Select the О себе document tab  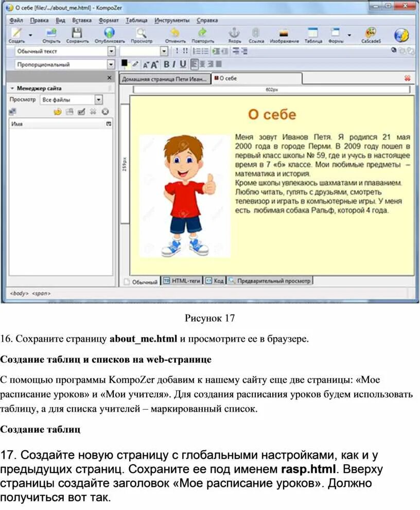coord(257,78)
